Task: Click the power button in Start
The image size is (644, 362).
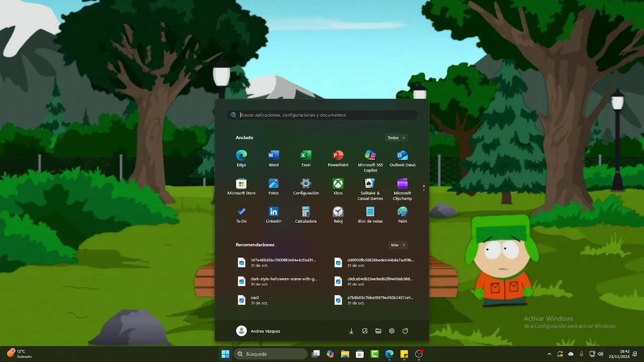Action: (406, 331)
